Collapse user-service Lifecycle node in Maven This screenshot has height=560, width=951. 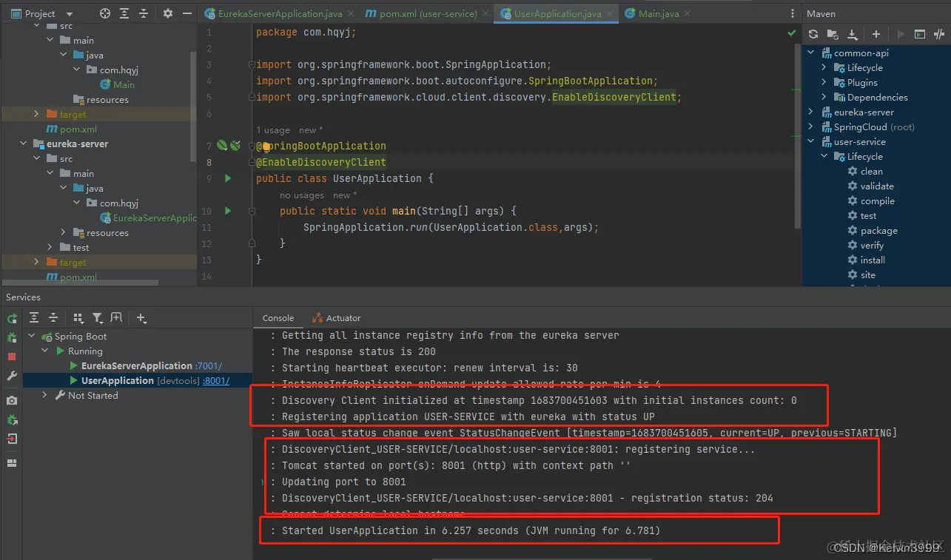(x=824, y=157)
